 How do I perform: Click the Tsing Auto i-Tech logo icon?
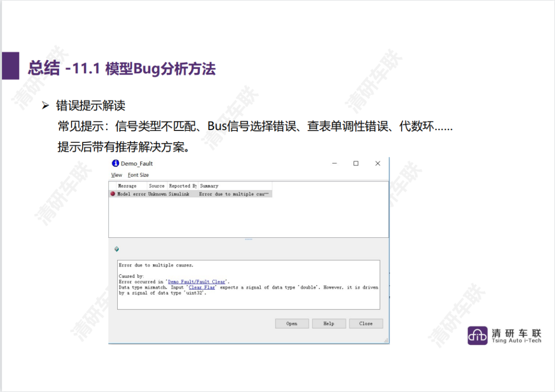click(x=477, y=335)
